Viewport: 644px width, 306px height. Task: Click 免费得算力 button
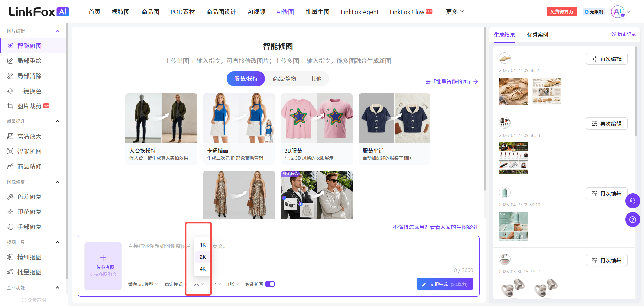point(561,12)
